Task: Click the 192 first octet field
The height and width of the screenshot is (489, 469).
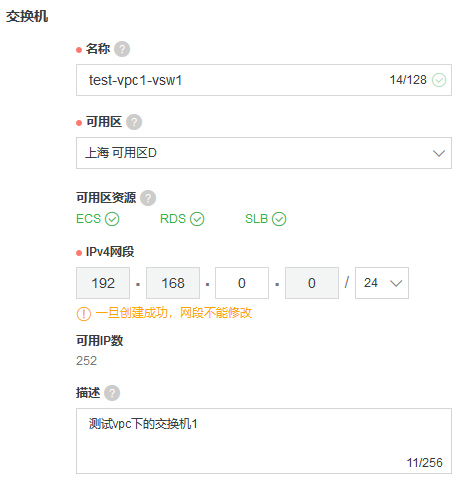Action: click(x=103, y=283)
